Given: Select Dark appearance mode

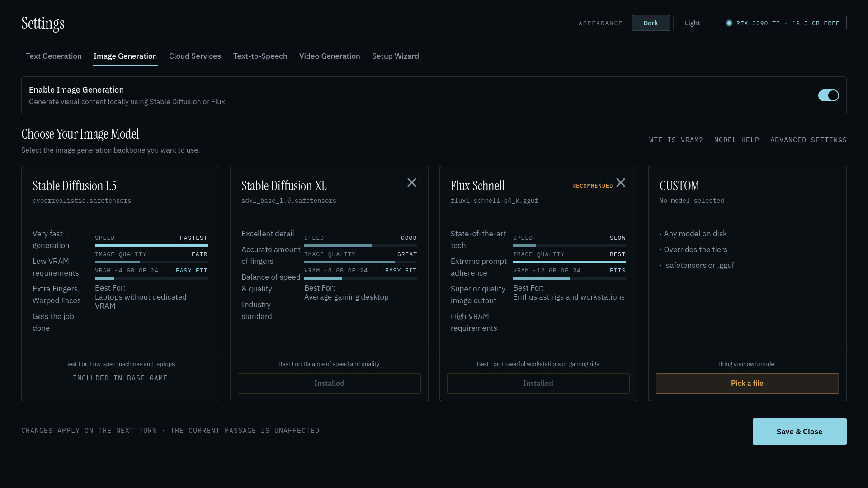Looking at the screenshot, I should [x=651, y=23].
